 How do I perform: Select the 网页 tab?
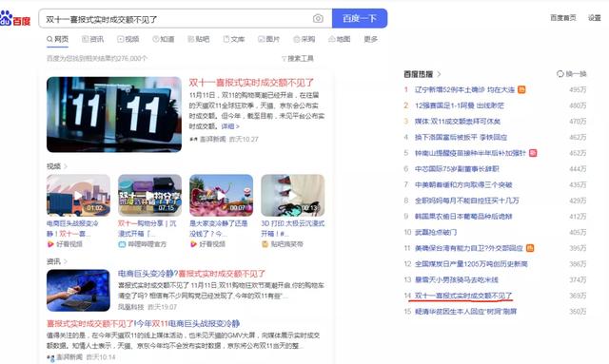(57, 39)
